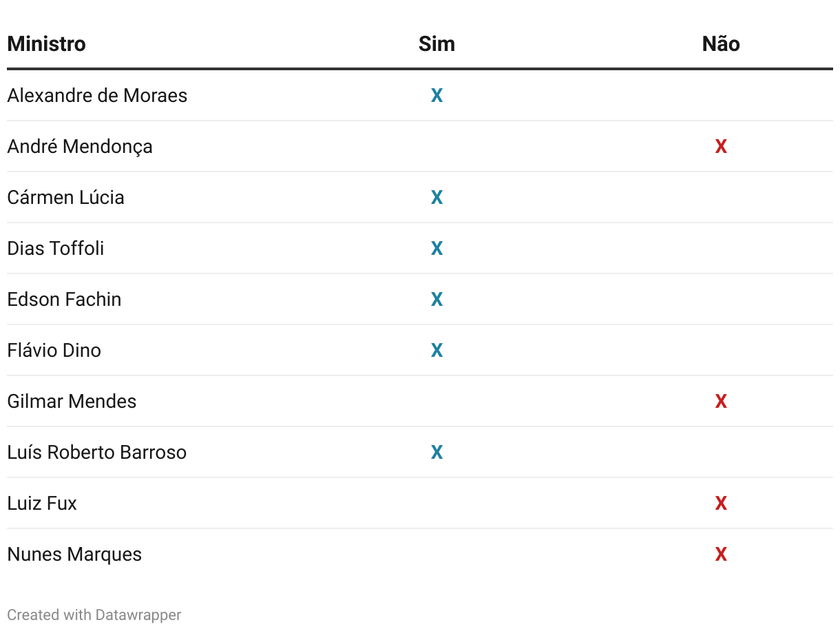Click blue X in Cármen Lúcia row
The width and height of the screenshot is (840, 631).
click(437, 198)
